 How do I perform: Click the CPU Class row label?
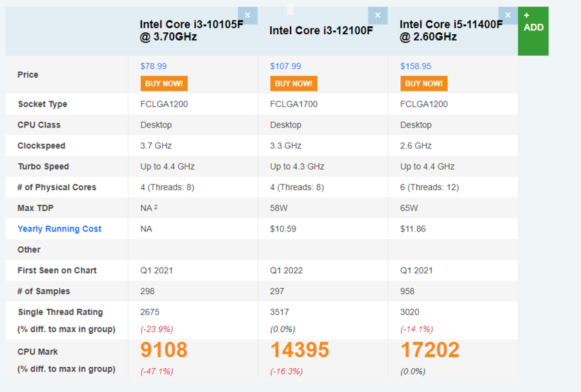(39, 124)
